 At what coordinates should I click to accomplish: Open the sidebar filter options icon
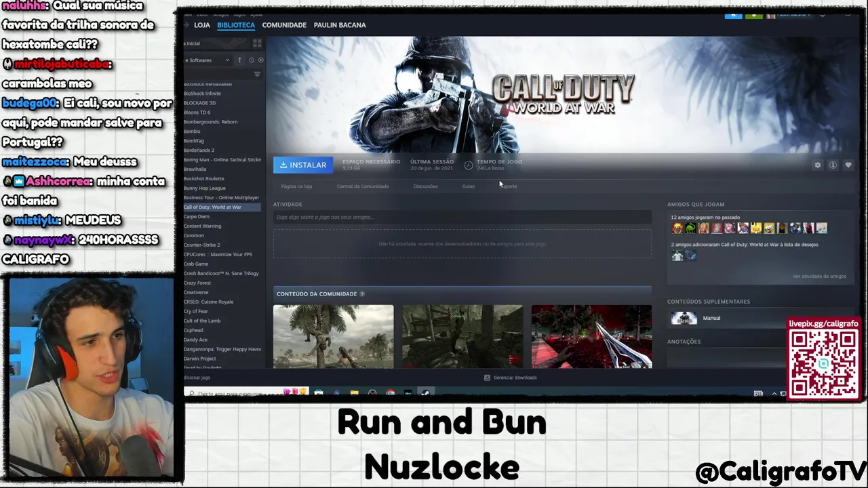[x=257, y=74]
